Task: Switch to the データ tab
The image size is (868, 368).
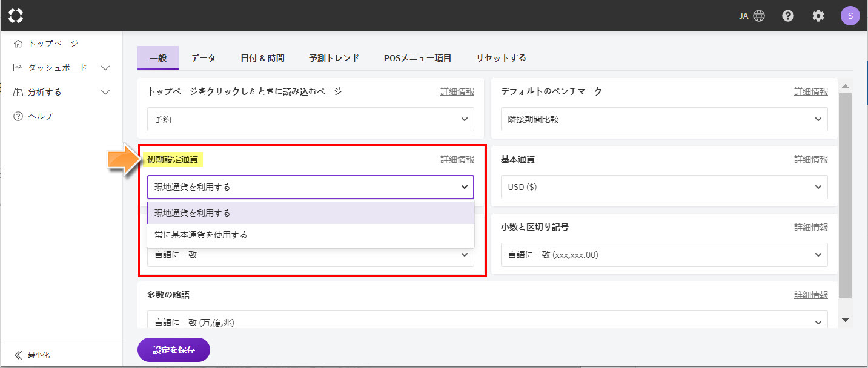Action: (x=204, y=58)
